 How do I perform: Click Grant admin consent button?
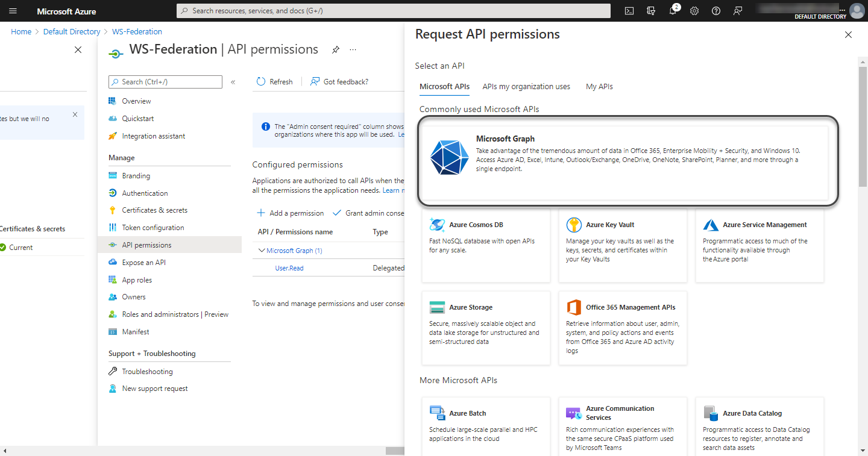[x=368, y=213]
